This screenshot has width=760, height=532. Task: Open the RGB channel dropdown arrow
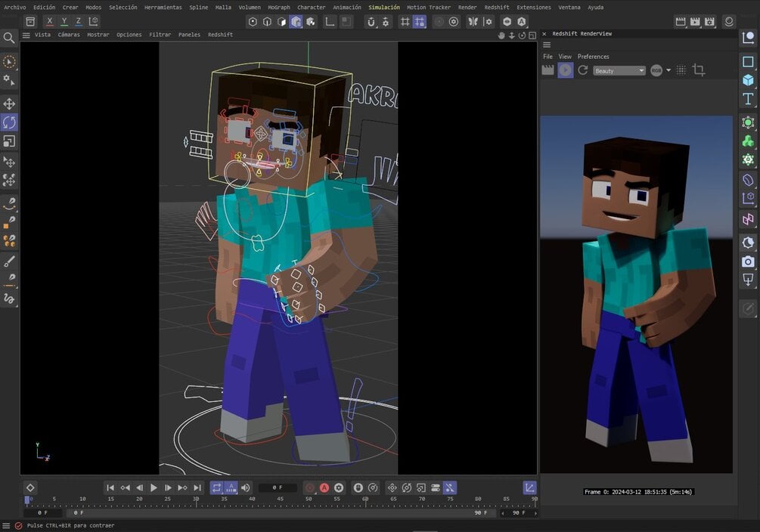pyautogui.click(x=668, y=70)
